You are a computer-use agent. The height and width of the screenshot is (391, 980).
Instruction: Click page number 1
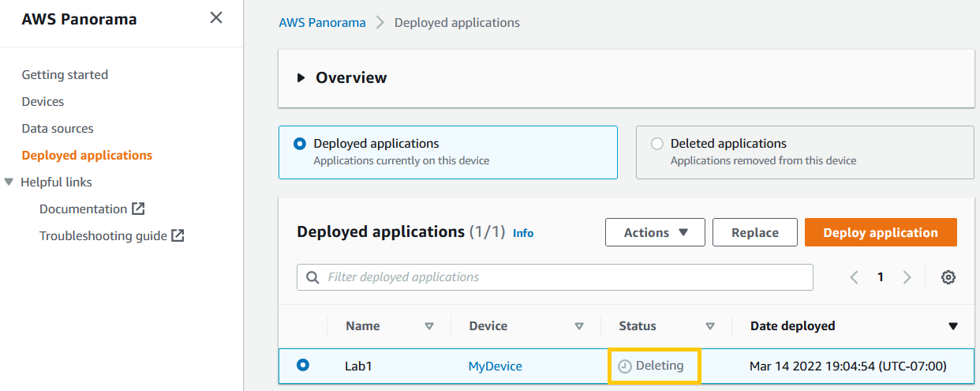point(881,277)
